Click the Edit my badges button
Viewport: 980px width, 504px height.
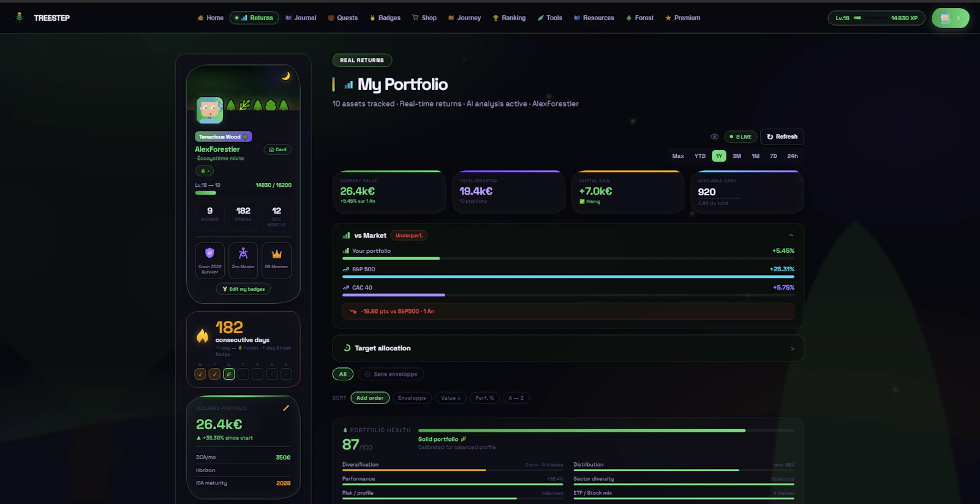click(x=243, y=289)
